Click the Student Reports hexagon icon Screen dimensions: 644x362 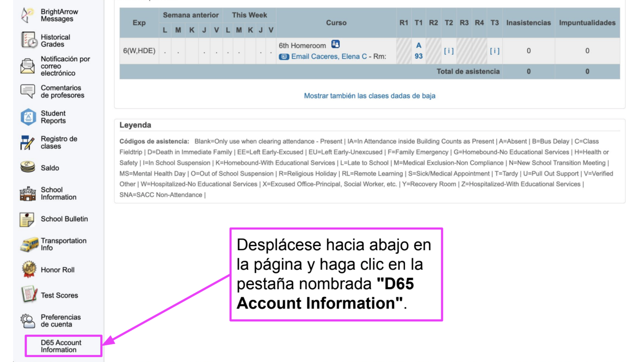28,117
